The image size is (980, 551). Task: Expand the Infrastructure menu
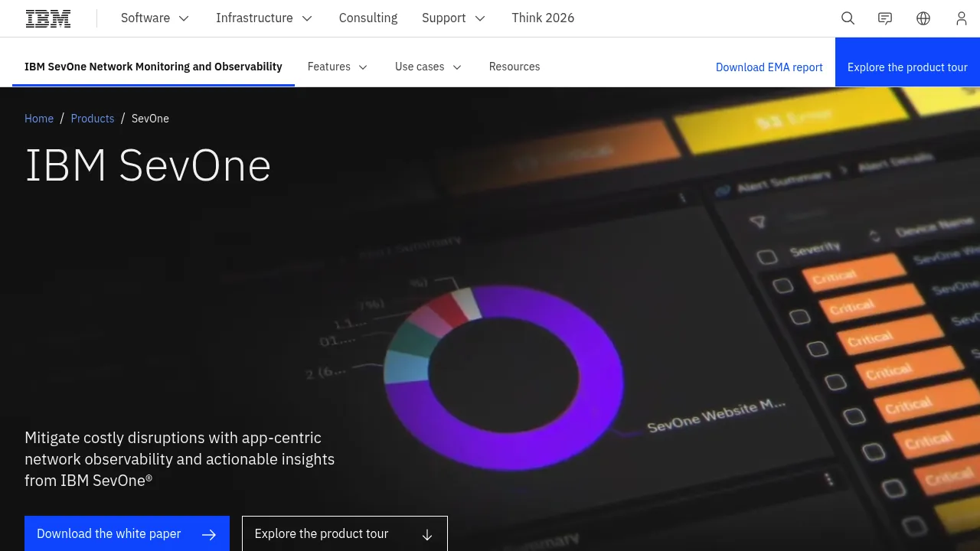[x=264, y=18]
